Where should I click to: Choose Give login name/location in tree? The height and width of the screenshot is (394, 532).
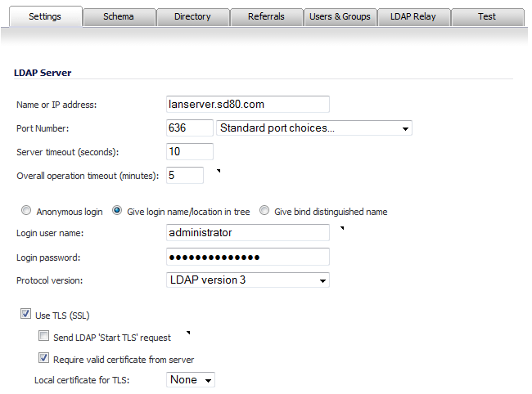117,210
